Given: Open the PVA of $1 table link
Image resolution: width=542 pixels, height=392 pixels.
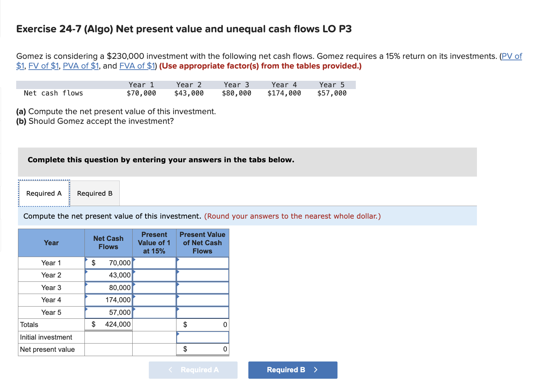Looking at the screenshot, I should pyautogui.click(x=81, y=66).
